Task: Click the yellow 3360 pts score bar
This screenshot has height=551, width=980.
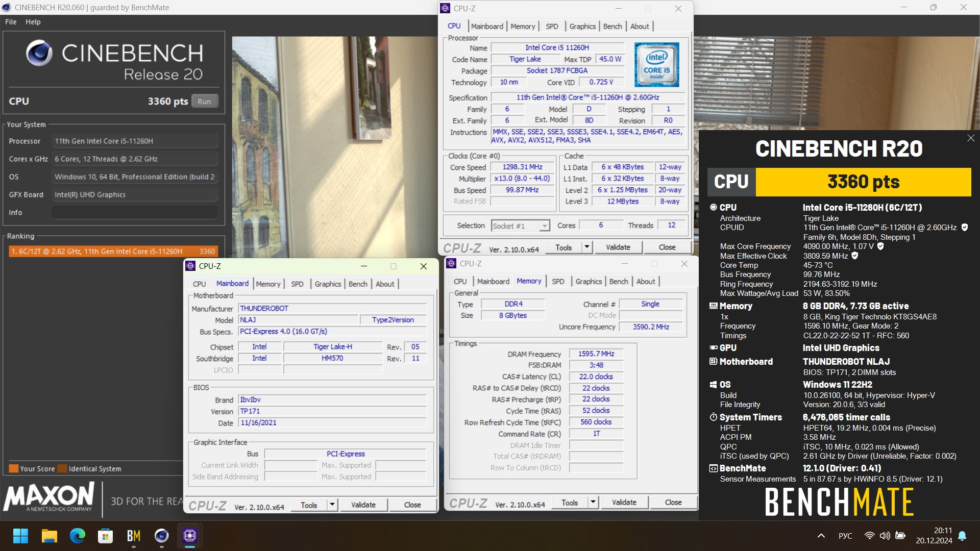Action: (x=863, y=182)
